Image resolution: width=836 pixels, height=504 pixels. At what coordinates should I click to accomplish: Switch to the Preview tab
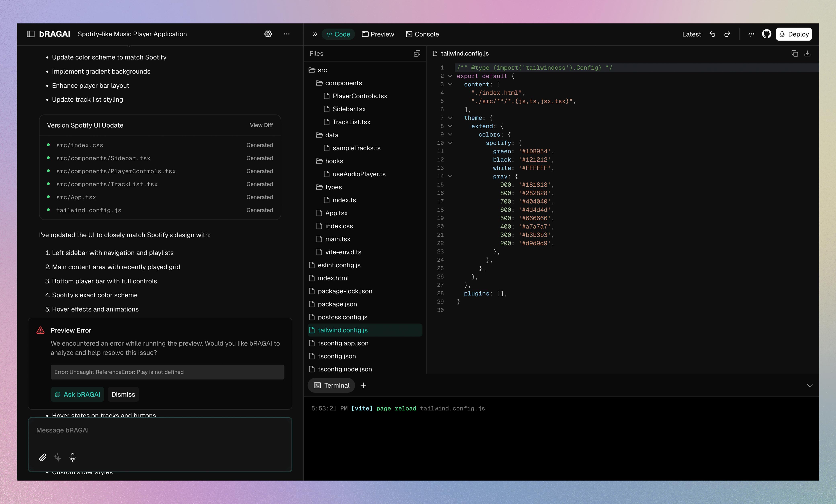378,34
